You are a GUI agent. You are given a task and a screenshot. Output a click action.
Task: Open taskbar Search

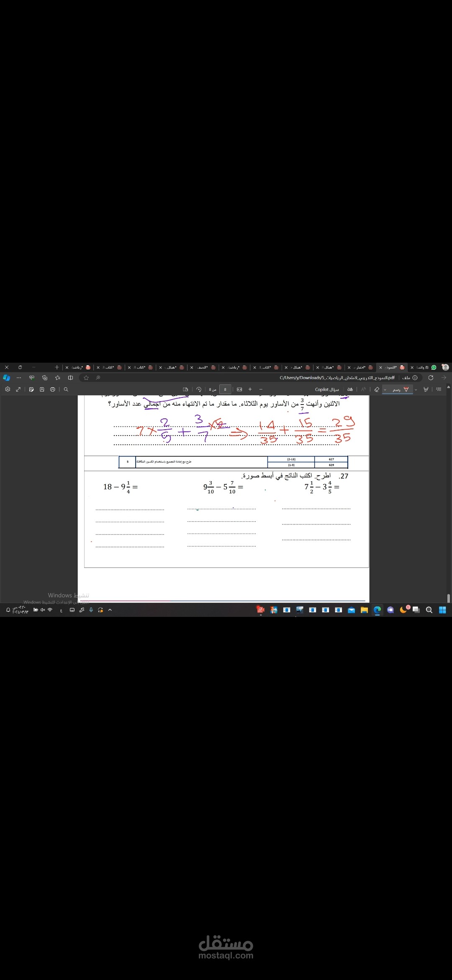pyautogui.click(x=429, y=610)
